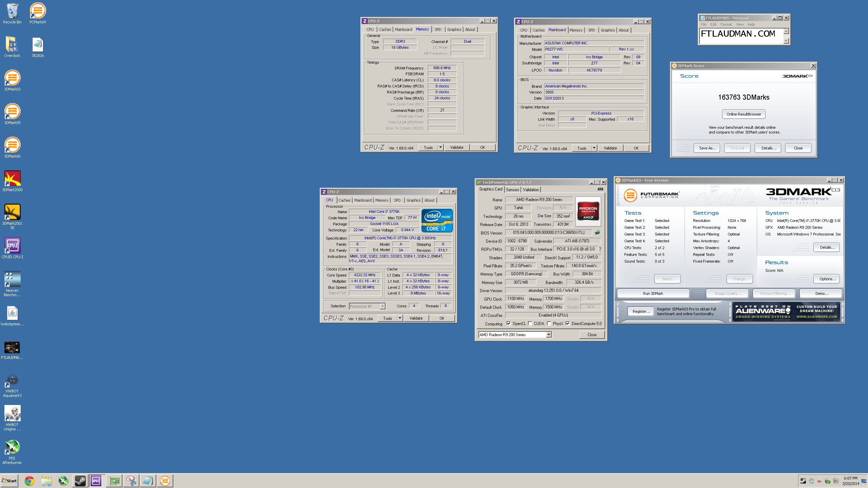Screen dimensions: 868x488
Task: Click the Alienware advertisement banner
Action: pos(786,312)
